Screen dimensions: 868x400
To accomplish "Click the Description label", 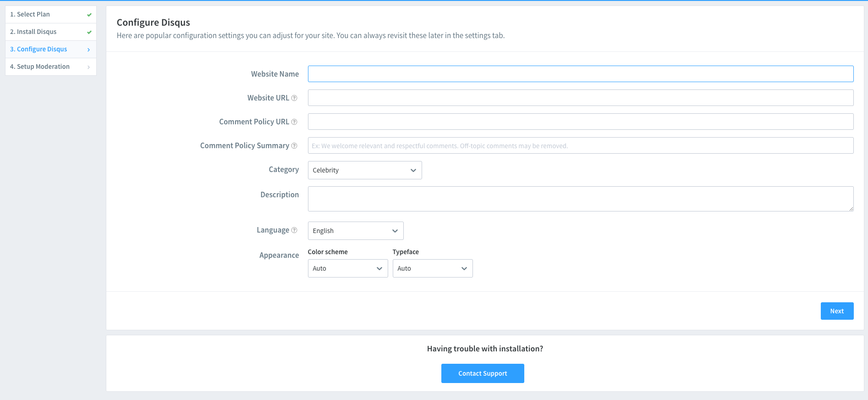I will click(280, 195).
